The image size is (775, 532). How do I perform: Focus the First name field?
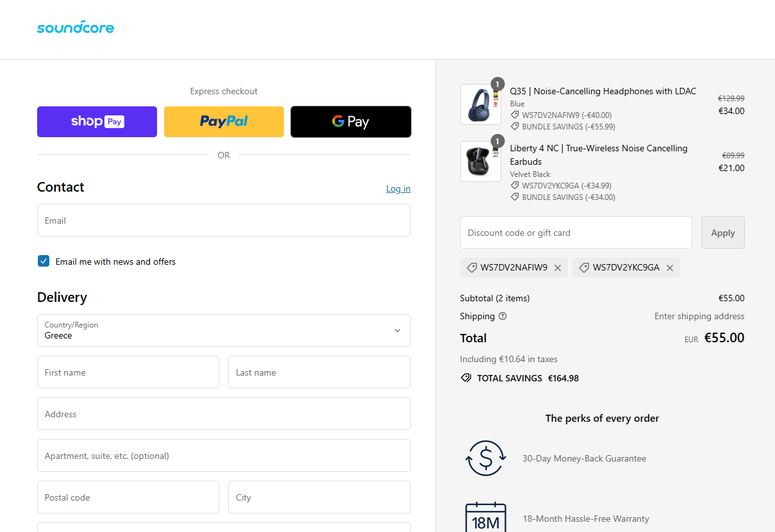click(x=128, y=372)
